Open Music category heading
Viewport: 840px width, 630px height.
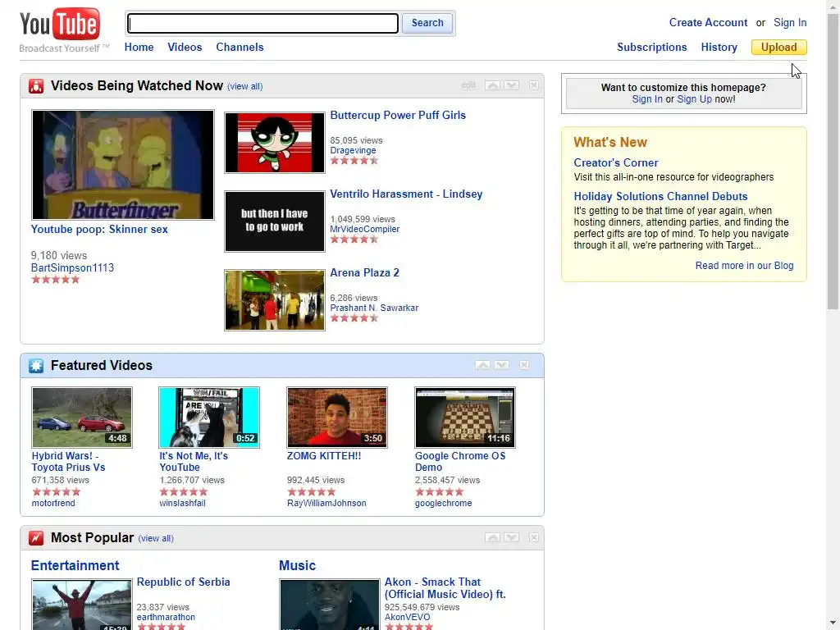point(297,566)
